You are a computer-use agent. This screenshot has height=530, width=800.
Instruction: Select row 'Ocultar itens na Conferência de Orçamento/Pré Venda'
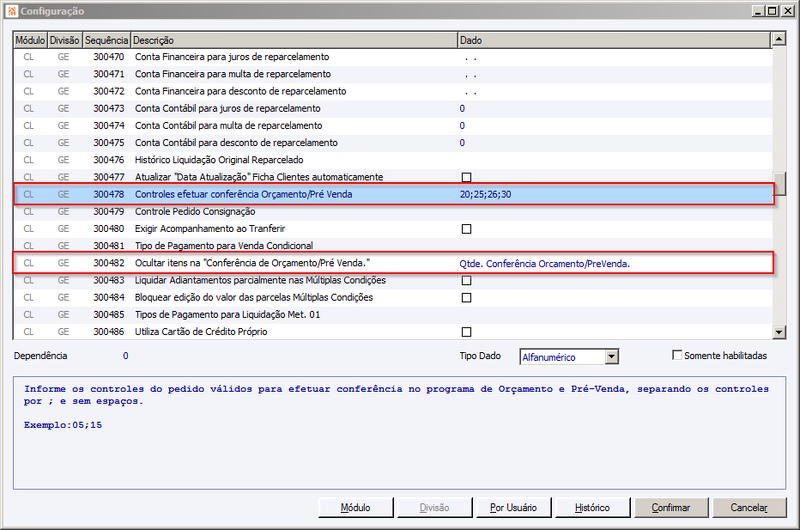pyautogui.click(x=392, y=263)
